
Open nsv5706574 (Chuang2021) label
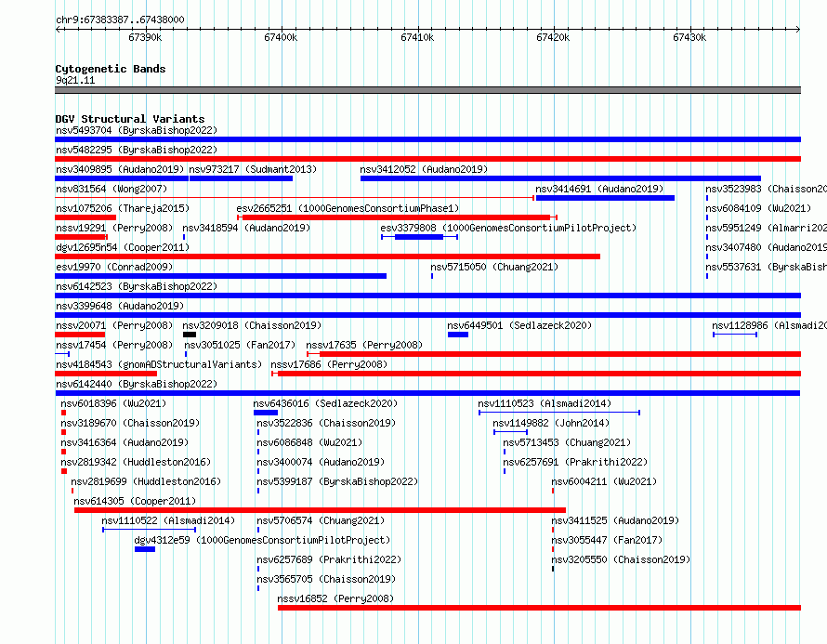click(321, 520)
